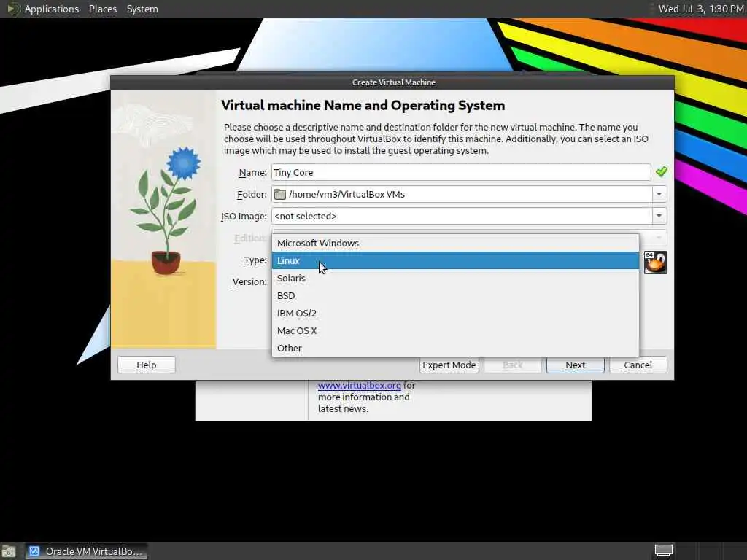Viewport: 747px width, 560px height.
Task: Click the green checkmark next to Name
Action: coord(661,172)
